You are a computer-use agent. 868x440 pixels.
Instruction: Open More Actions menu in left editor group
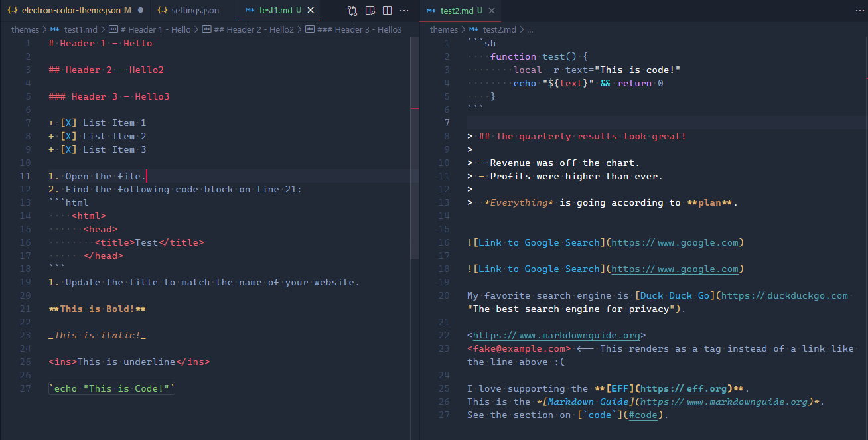[x=404, y=11]
